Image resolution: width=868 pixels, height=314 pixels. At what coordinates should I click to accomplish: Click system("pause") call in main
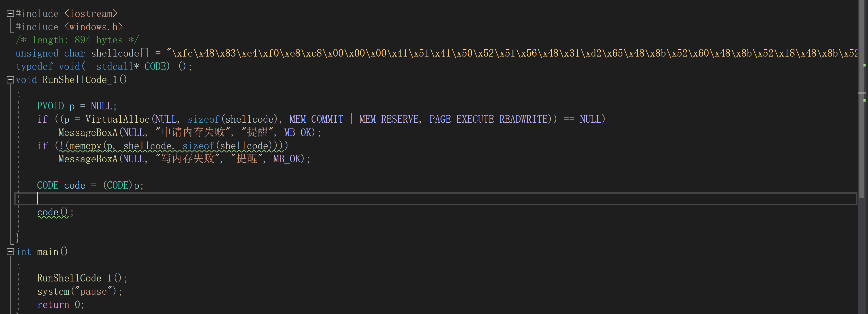point(79,291)
